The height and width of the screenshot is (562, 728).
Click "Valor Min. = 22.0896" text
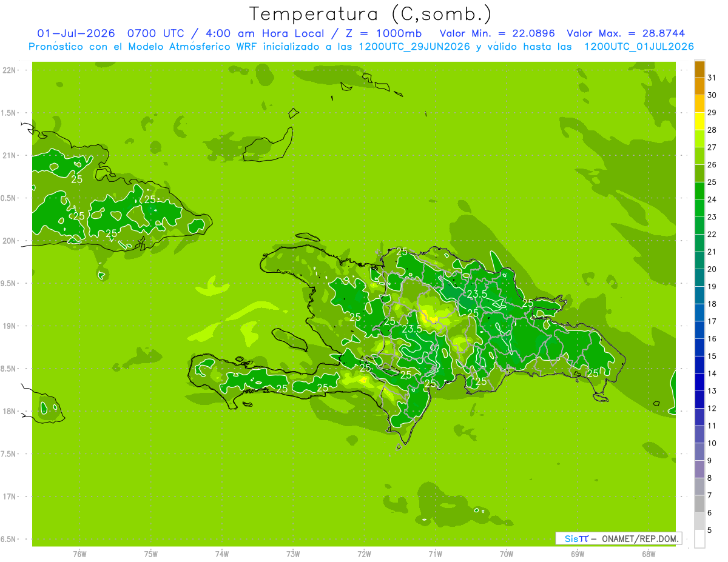[x=497, y=33]
